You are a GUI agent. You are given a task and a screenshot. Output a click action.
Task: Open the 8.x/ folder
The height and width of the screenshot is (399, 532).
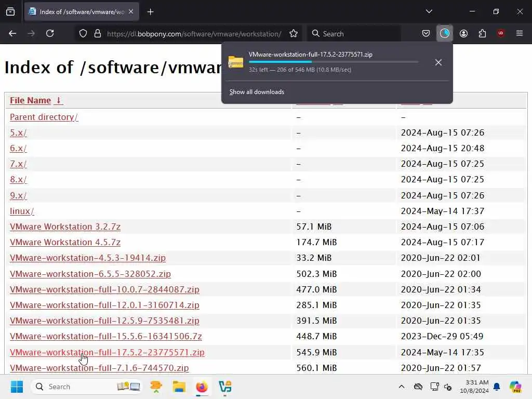(18, 179)
